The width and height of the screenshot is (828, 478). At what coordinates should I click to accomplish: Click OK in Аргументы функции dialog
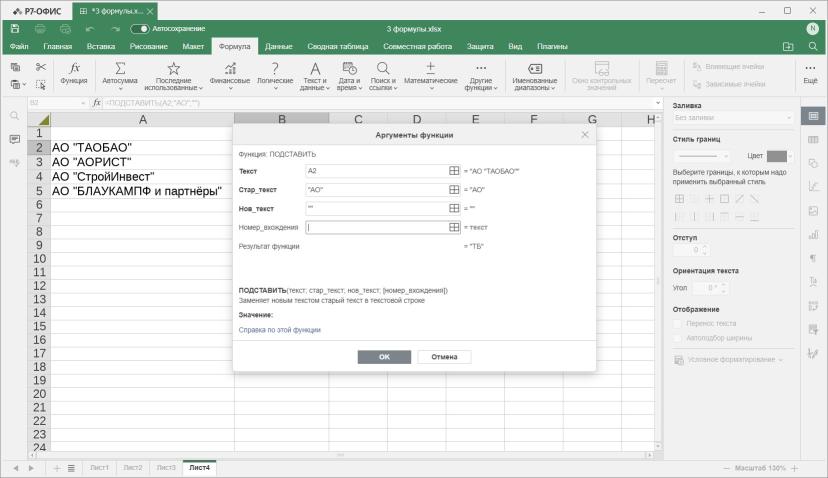pyautogui.click(x=384, y=357)
